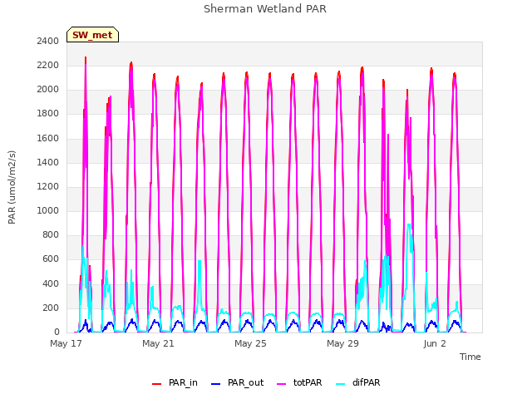Image resolution: width=532 pixels, height=399 pixels.
Task: Click the 800 y-axis tick label
Action: [51, 234]
